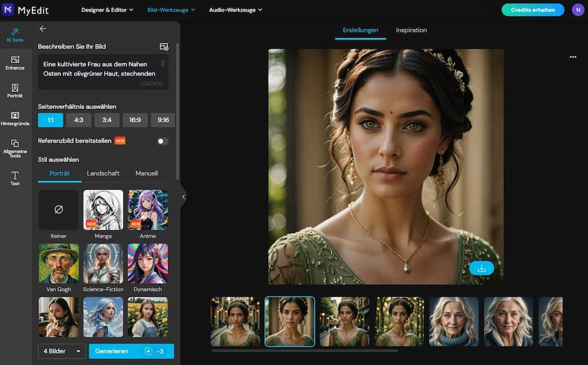Open the Enhance tools

click(15, 63)
